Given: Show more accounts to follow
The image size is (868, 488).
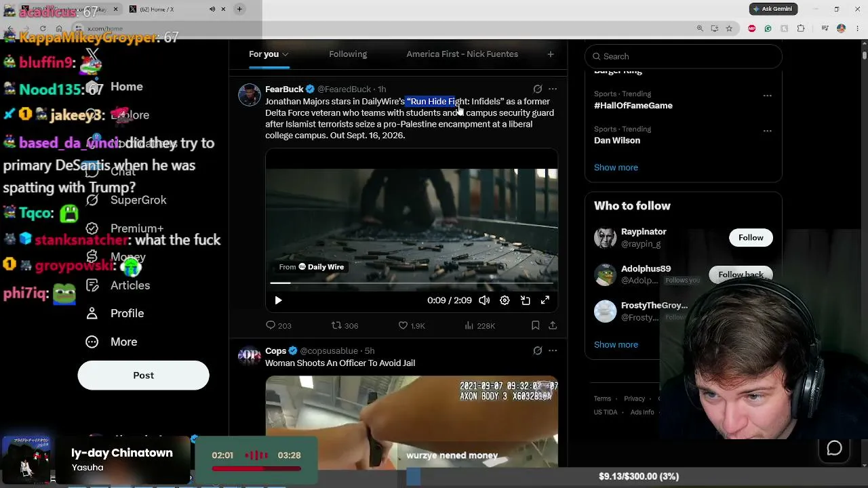Looking at the screenshot, I should [x=616, y=344].
